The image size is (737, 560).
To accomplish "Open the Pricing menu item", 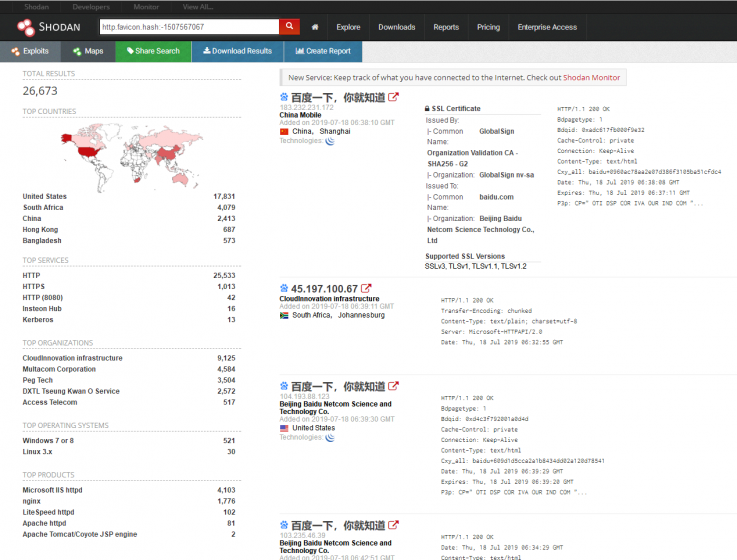I will point(488,27).
